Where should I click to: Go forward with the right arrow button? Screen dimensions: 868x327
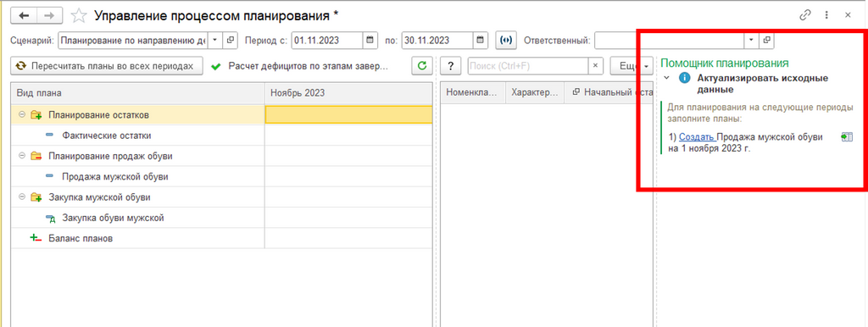click(48, 15)
